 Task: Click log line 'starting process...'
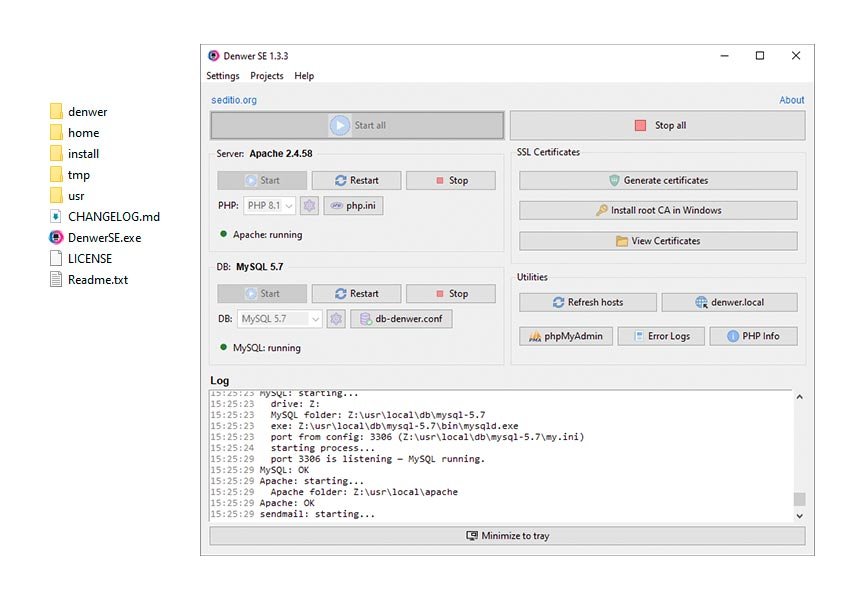(x=323, y=448)
